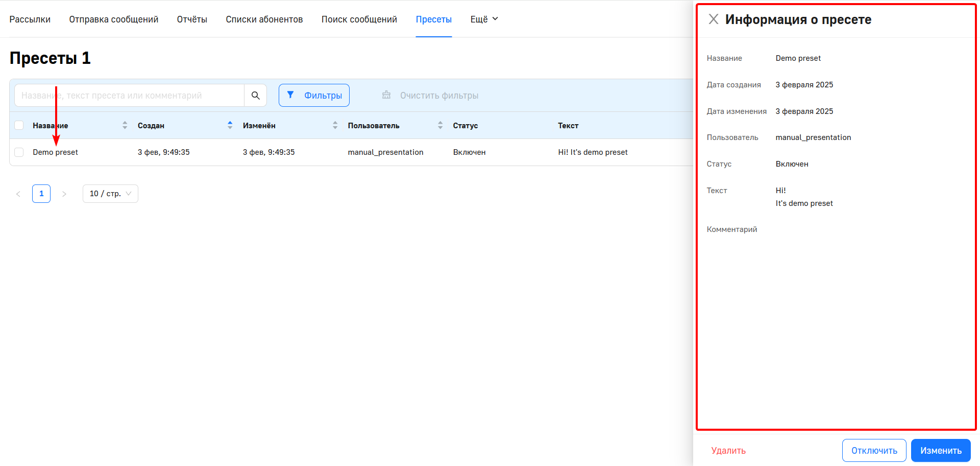Click the Отключить button

[x=874, y=451]
